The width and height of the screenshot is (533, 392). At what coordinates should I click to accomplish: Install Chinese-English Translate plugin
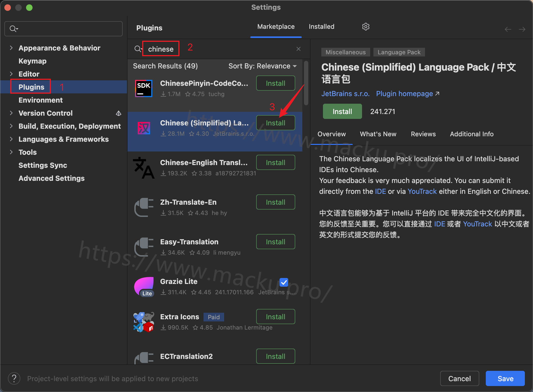pyautogui.click(x=275, y=162)
